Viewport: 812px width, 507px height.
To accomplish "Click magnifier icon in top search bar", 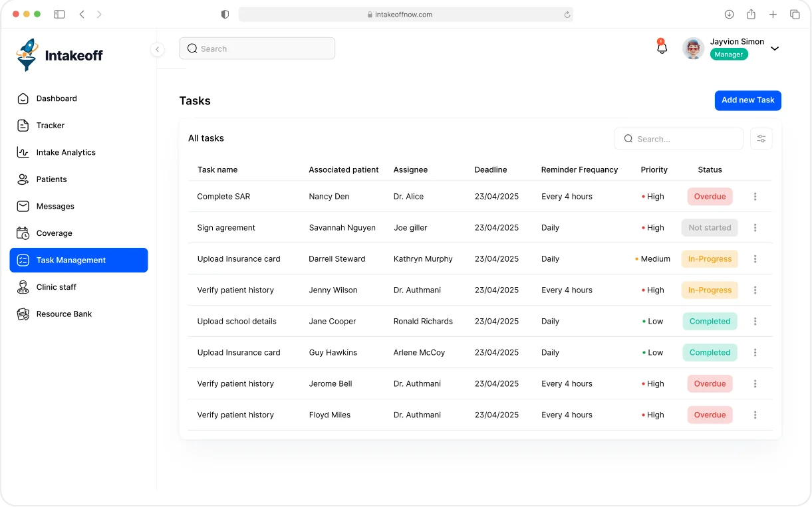I will click(x=192, y=49).
